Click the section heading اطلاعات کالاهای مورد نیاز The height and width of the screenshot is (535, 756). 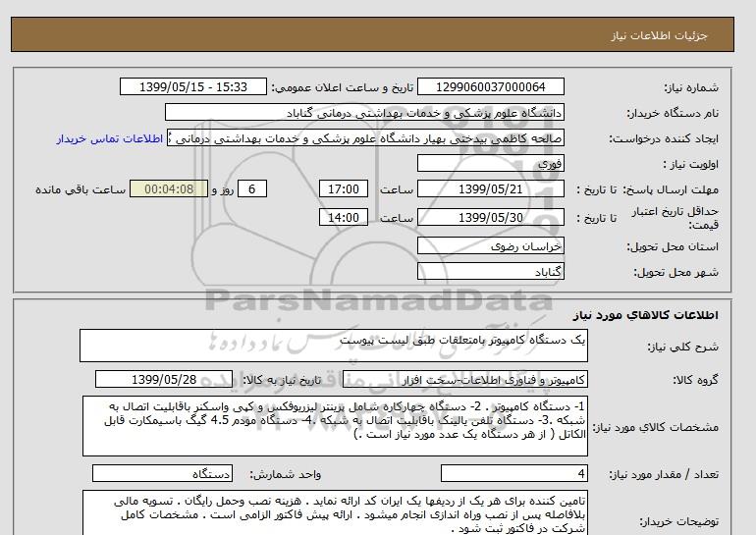pos(646,315)
